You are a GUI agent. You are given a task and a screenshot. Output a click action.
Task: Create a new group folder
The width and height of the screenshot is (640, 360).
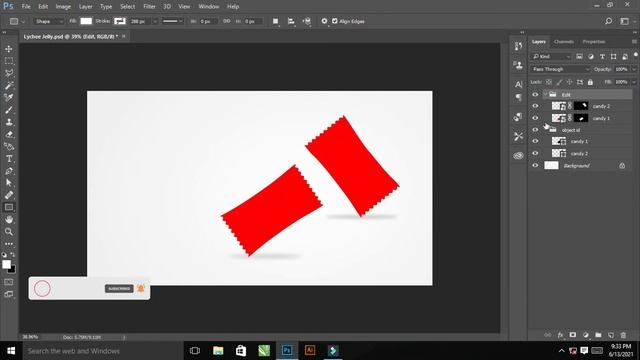[598, 335]
